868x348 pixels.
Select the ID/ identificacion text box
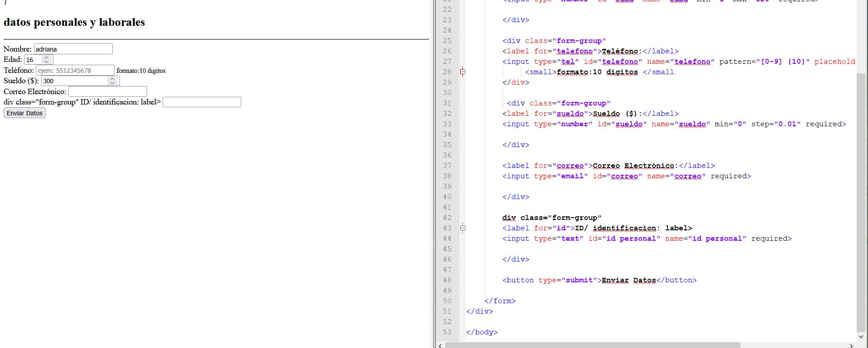click(201, 102)
